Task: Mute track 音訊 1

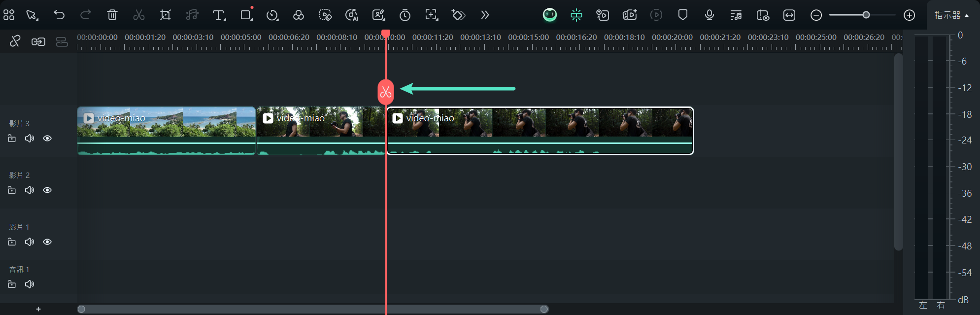Action: pos(30,284)
